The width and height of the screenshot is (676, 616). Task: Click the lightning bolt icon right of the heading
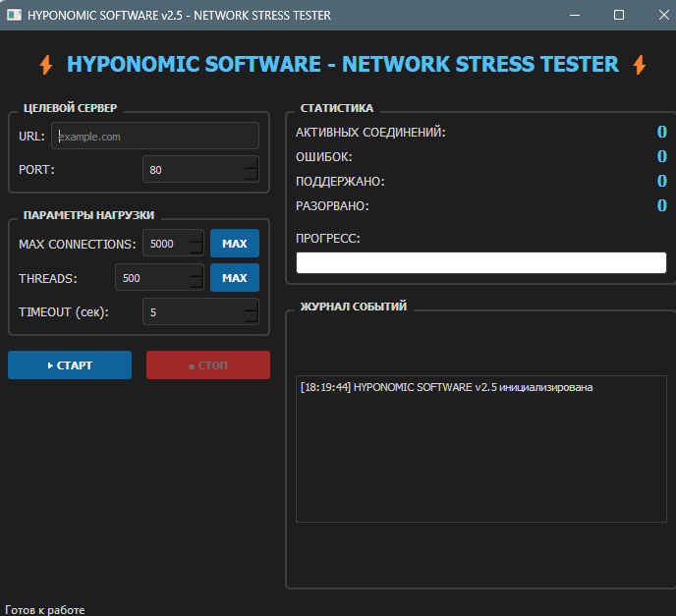coord(640,65)
